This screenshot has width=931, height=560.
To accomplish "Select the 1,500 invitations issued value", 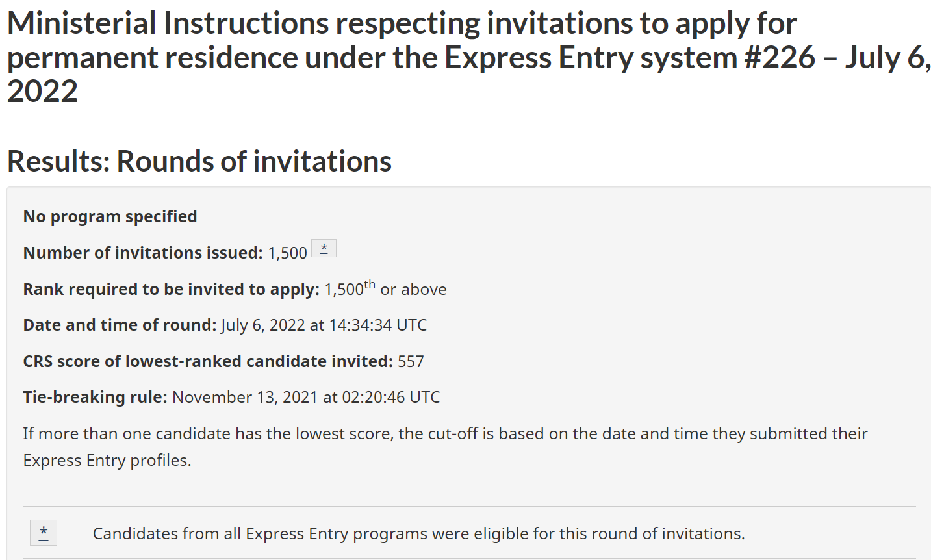I will coord(287,253).
